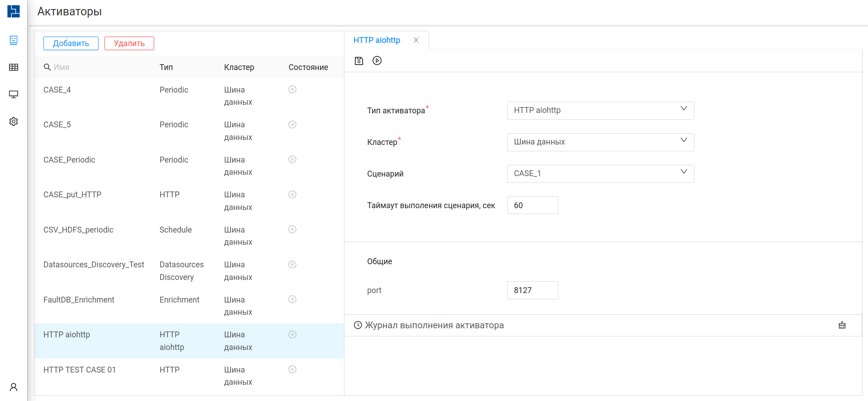Click the status icon for FaultDB_Enrichment
Image resolution: width=868 pixels, height=401 pixels.
pos(292,299)
